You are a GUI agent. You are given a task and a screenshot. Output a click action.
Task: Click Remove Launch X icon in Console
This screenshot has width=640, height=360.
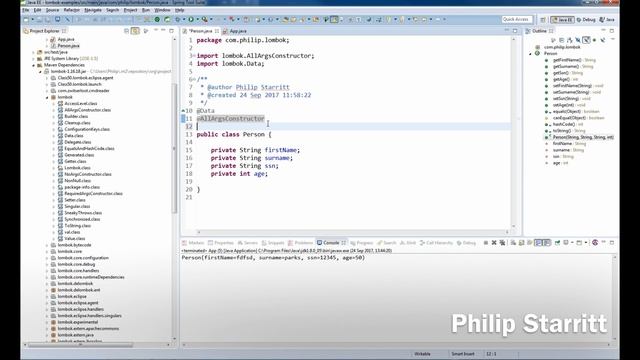pyautogui.click(x=494, y=243)
